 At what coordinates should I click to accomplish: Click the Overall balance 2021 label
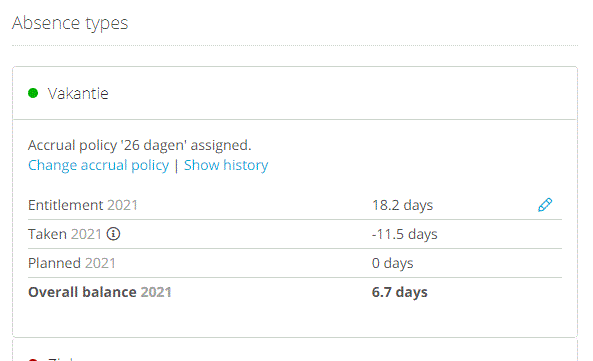[x=99, y=292]
